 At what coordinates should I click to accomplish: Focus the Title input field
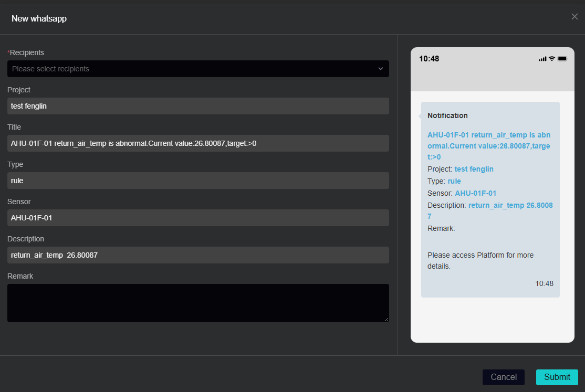coord(198,143)
